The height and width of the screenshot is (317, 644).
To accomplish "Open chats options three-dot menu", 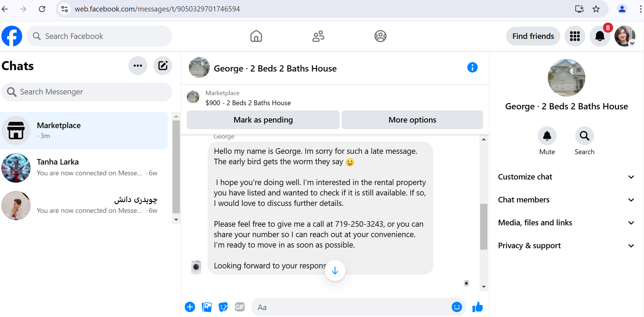I will (x=138, y=66).
